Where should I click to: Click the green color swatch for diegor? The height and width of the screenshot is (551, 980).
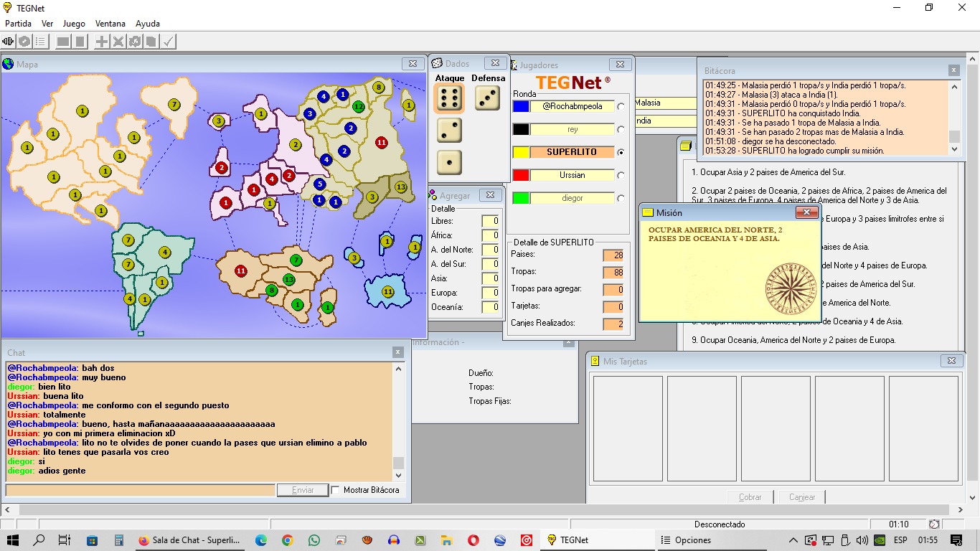coord(521,198)
